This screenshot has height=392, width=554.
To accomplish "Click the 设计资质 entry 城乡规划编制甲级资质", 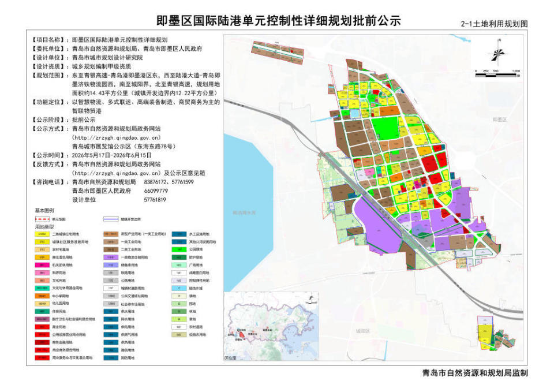I will pos(102,66).
